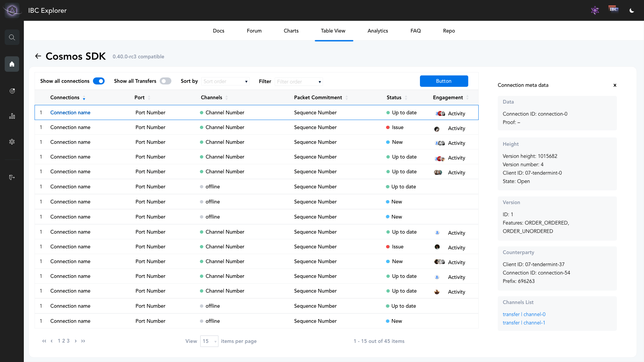The image size is (644, 362).
Task: Click 1 - 15 out of 45 items text
Action: pos(379,341)
